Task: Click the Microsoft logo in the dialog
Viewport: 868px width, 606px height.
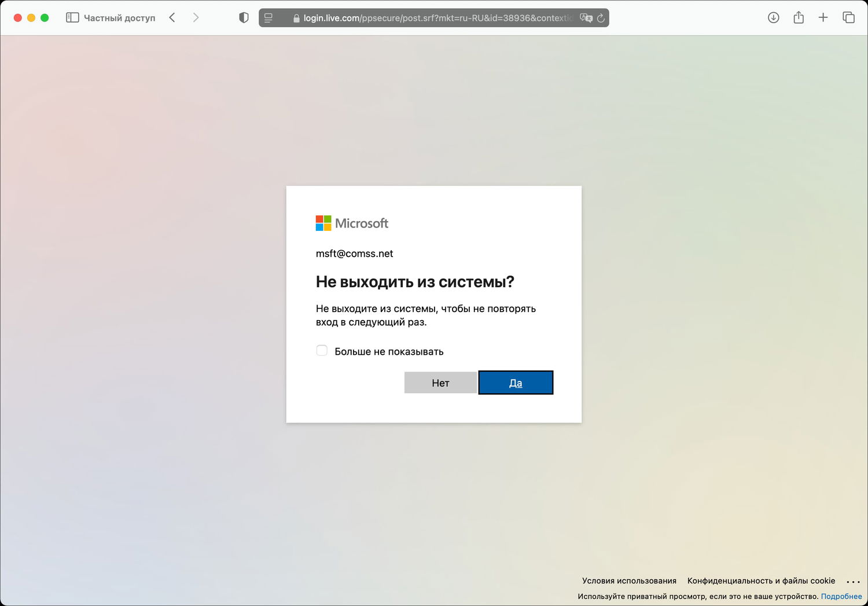Action: (x=352, y=223)
